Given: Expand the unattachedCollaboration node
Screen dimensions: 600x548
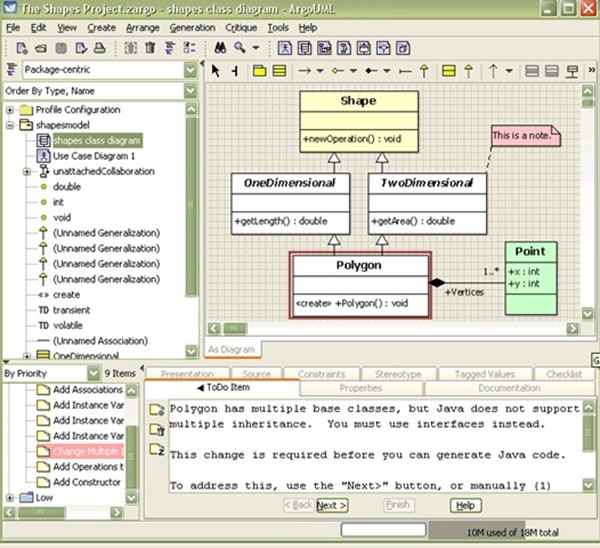Looking at the screenshot, I should click(x=27, y=172).
